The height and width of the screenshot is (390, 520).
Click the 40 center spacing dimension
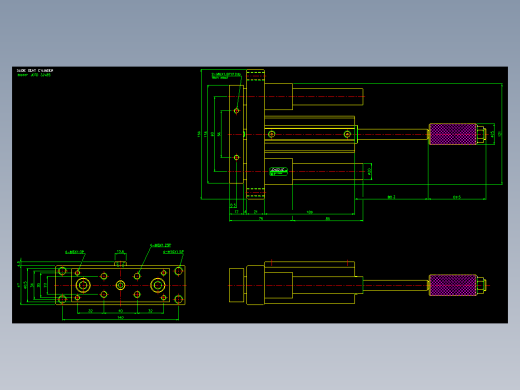(x=121, y=311)
